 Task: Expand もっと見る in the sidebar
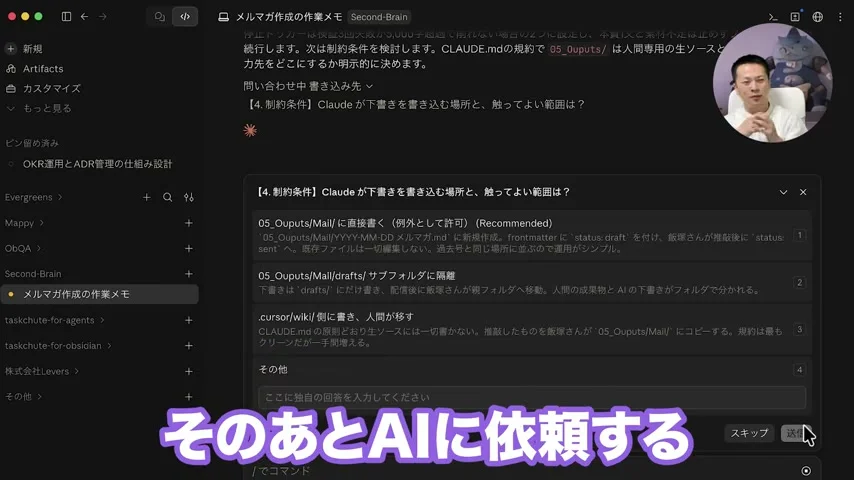(x=47, y=108)
